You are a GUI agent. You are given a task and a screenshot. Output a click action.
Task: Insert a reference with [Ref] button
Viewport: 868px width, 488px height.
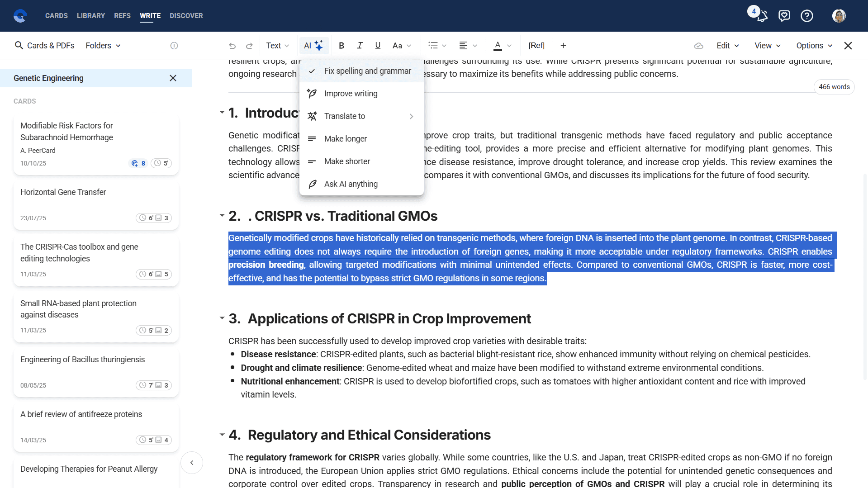[536, 46]
